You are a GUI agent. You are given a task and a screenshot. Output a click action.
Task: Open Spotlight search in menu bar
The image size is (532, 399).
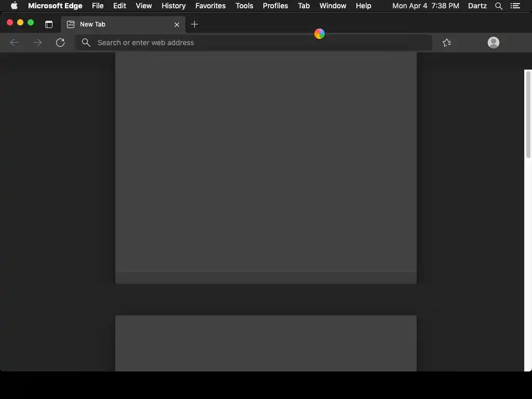(498, 6)
